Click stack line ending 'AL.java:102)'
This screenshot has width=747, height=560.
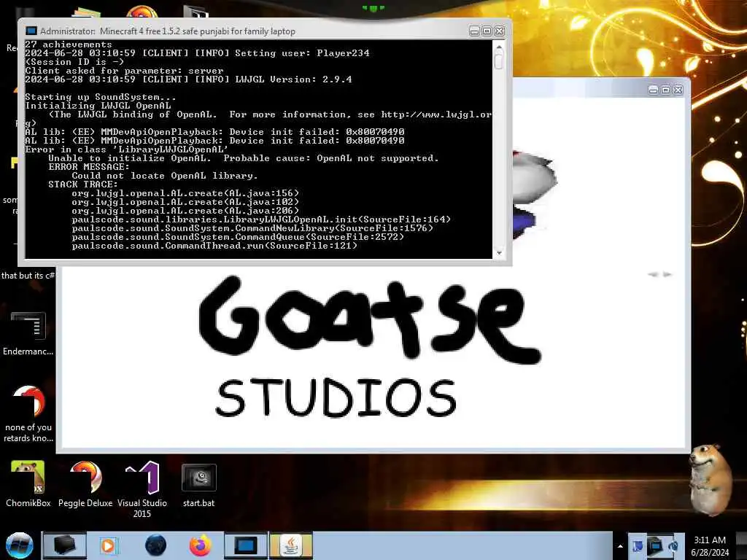click(185, 202)
